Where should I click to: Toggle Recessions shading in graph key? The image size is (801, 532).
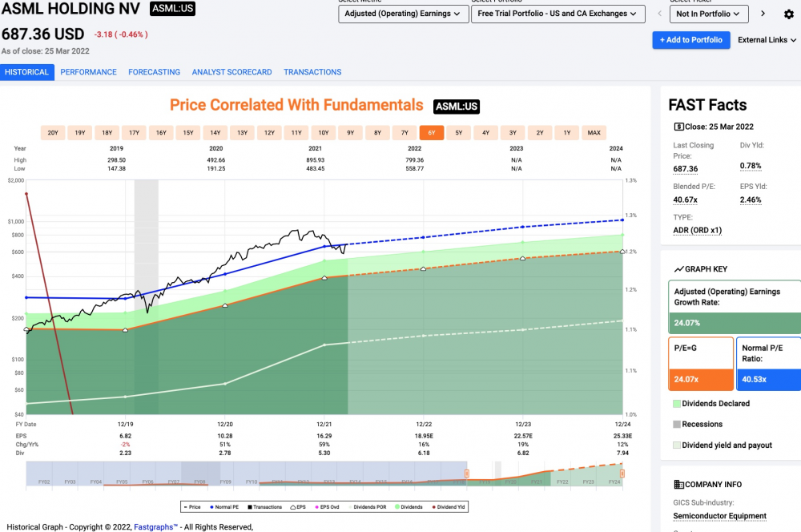pos(698,424)
